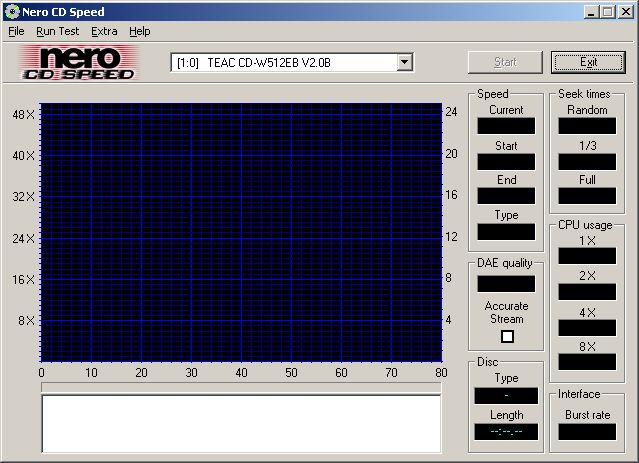The image size is (639, 463).
Task: Click the Nero CD Speed title bar icon
Action: point(11,11)
